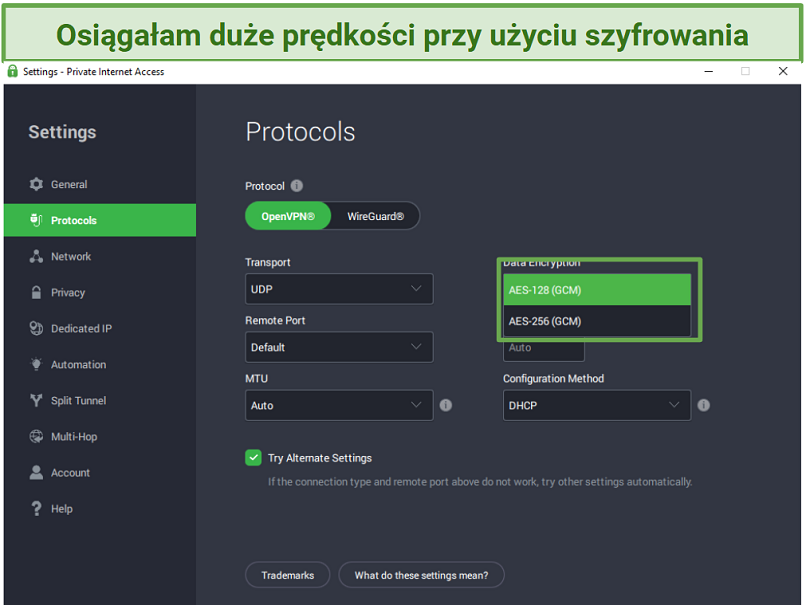Navigate to Multi-Hop settings
806x605 pixels.
pos(100,436)
